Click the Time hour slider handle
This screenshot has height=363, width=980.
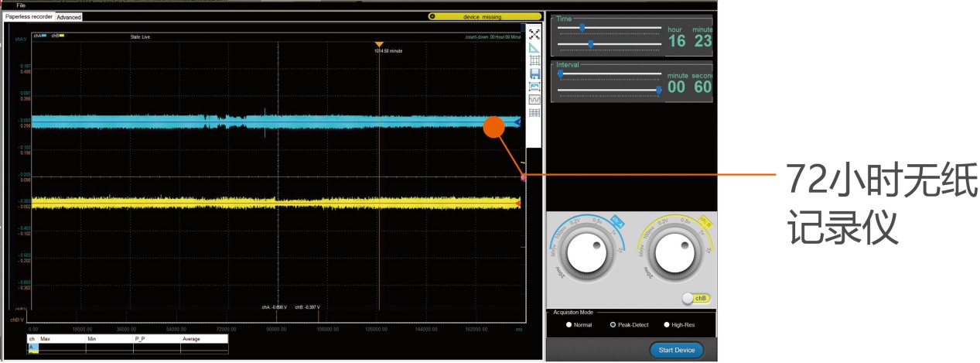[582, 28]
